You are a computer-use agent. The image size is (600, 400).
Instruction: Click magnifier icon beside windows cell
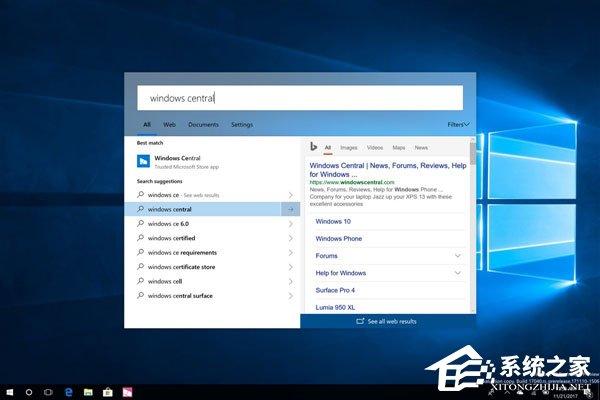pos(140,281)
